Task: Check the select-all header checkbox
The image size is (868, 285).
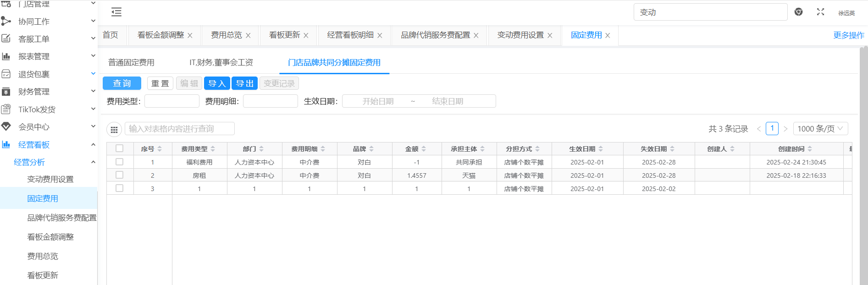Action: click(120, 148)
